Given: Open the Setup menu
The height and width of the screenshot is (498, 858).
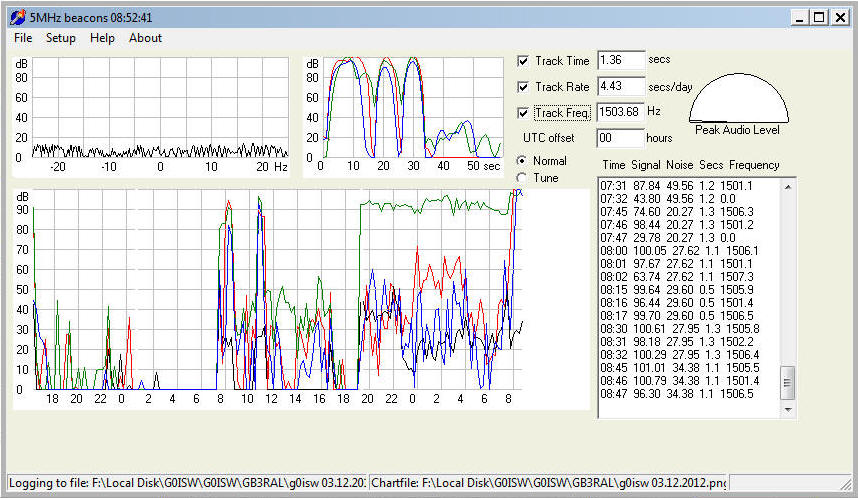Looking at the screenshot, I should (x=60, y=38).
